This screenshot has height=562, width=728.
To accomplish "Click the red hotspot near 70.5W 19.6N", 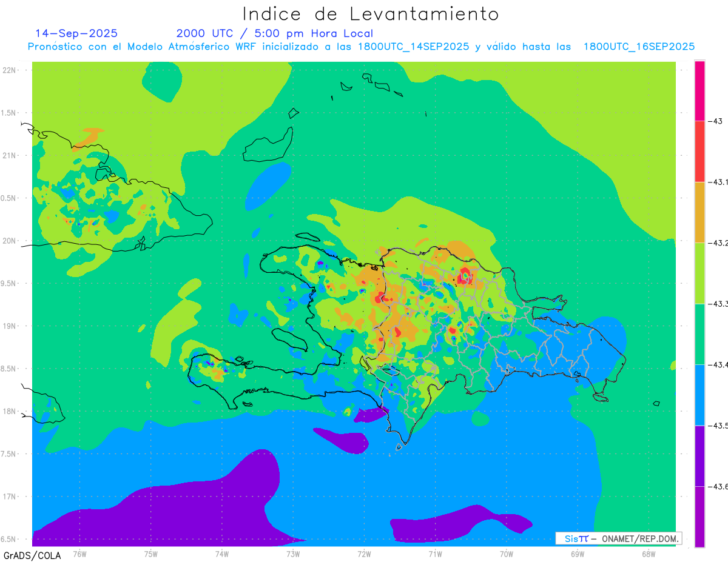I will point(465,276).
